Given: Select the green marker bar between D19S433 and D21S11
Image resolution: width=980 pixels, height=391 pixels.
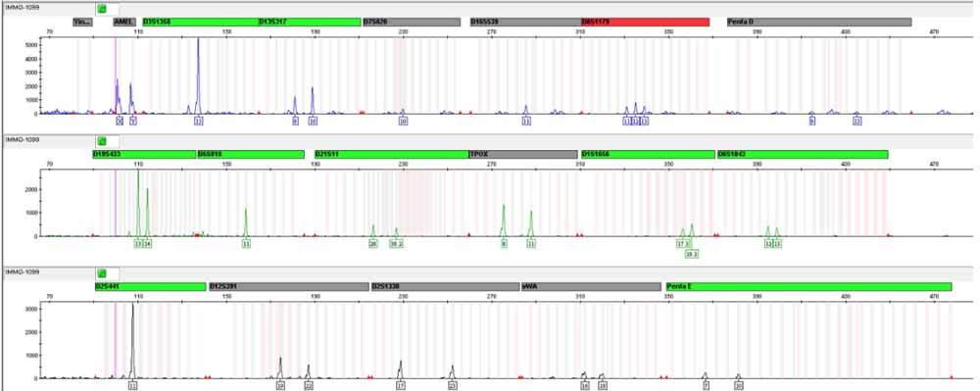Looking at the screenshot, I should tap(251, 154).
